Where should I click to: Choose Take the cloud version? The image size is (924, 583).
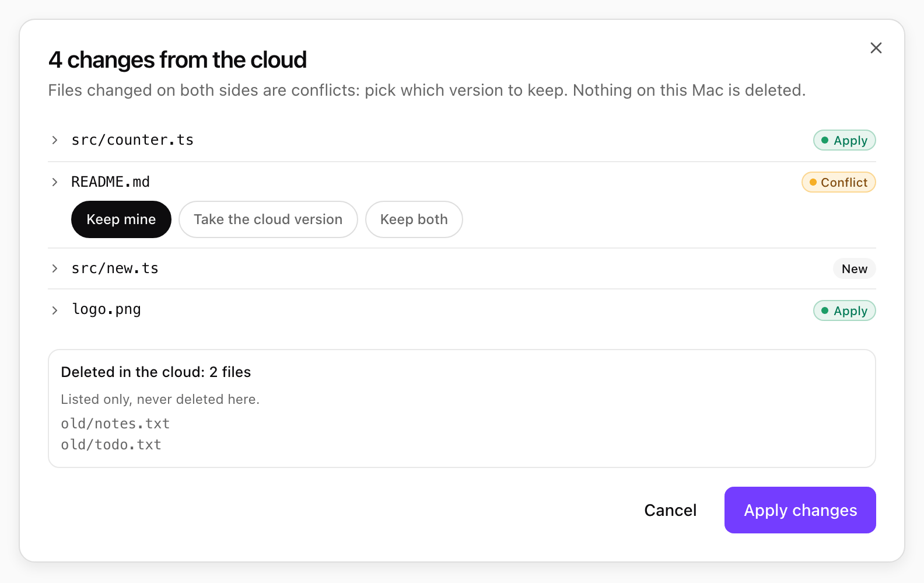(x=268, y=219)
